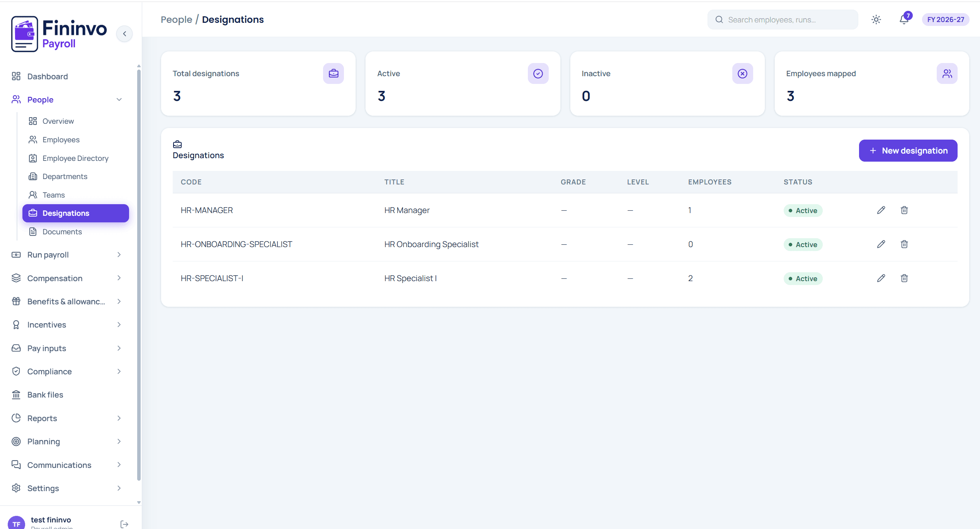
Task: Click the HR Onboarding Specialist title cell
Action: click(431, 244)
